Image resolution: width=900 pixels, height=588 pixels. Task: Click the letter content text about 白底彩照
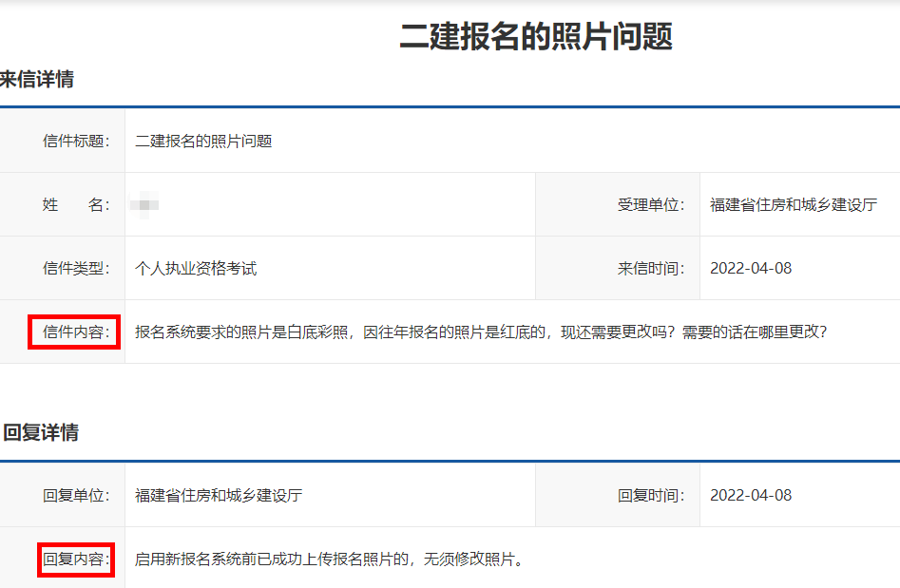pyautogui.click(x=481, y=332)
